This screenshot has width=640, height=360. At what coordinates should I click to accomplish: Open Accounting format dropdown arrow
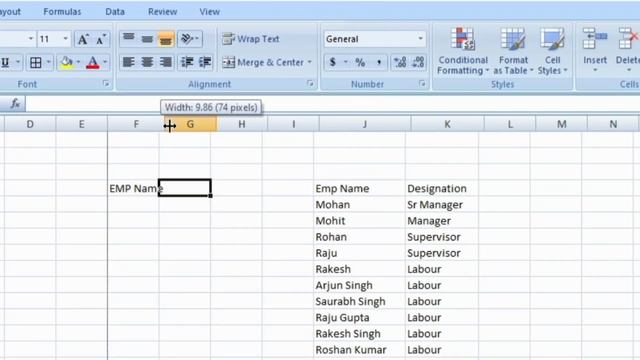(x=345, y=62)
